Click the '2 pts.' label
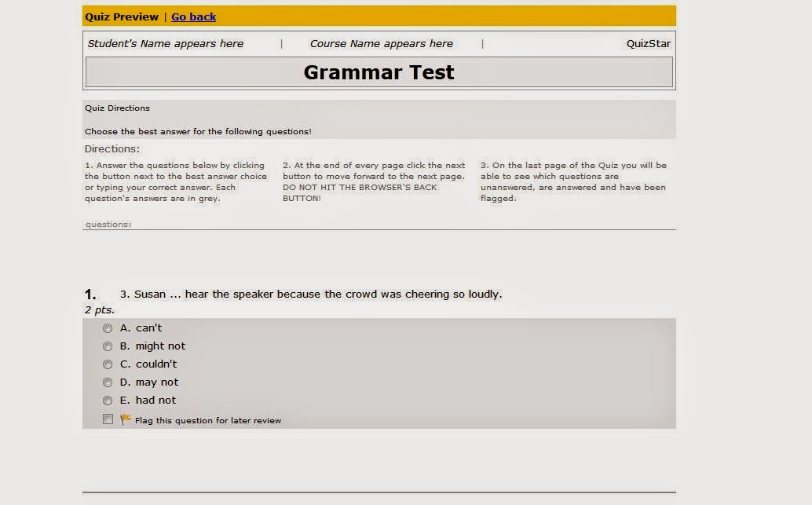The width and height of the screenshot is (812, 505). [x=100, y=310]
